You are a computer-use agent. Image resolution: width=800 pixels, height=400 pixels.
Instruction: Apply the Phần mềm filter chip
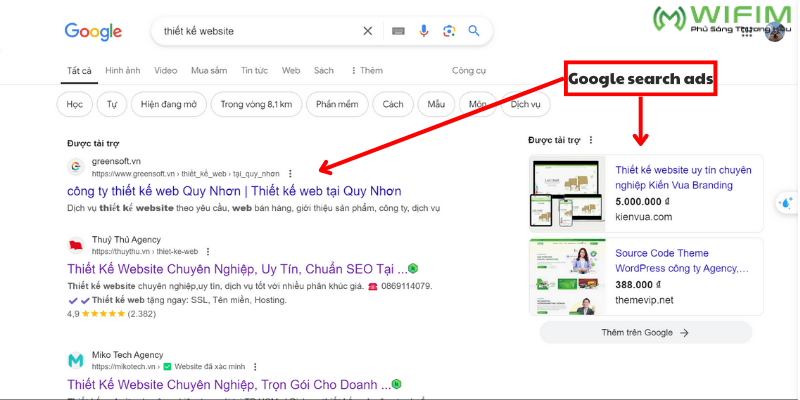pos(337,105)
